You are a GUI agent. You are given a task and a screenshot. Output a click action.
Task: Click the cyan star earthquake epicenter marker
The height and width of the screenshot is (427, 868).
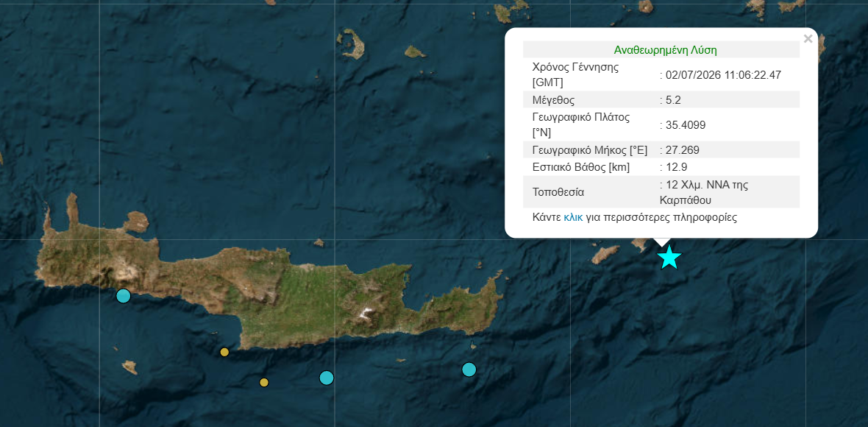[x=669, y=258]
